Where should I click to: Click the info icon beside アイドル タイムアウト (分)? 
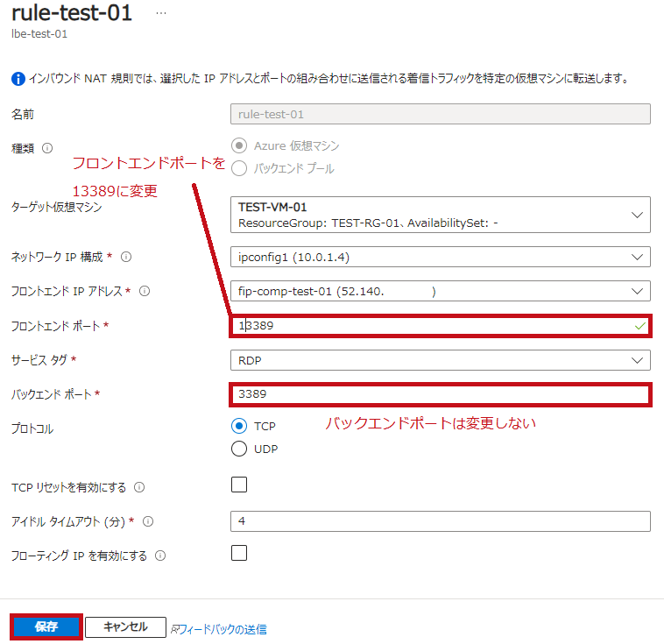pos(148,521)
